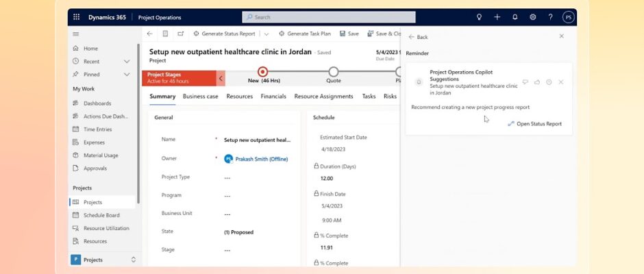This screenshot has width=644, height=274.
Task: Expand the Generate Status Report dropdown arrow
Action: pyautogui.click(x=267, y=34)
